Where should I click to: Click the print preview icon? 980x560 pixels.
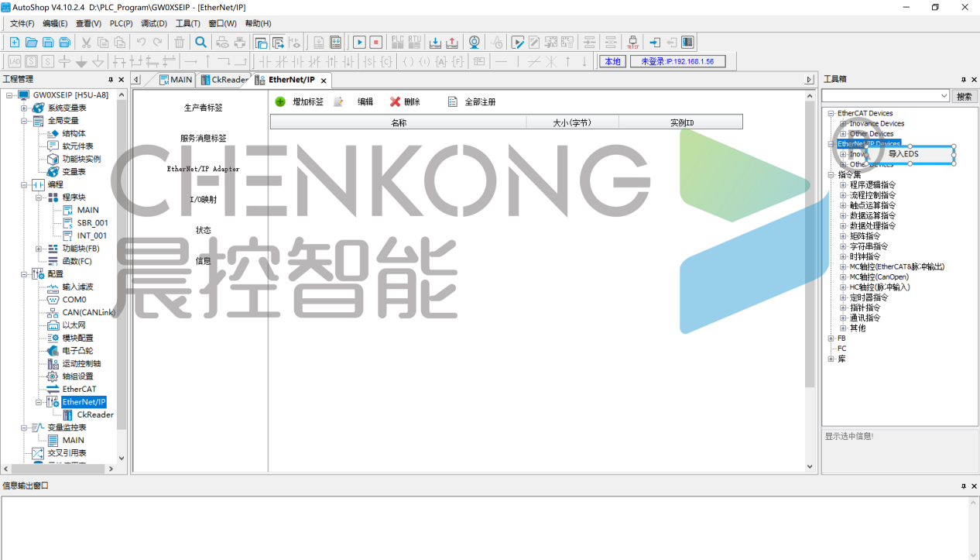(223, 42)
